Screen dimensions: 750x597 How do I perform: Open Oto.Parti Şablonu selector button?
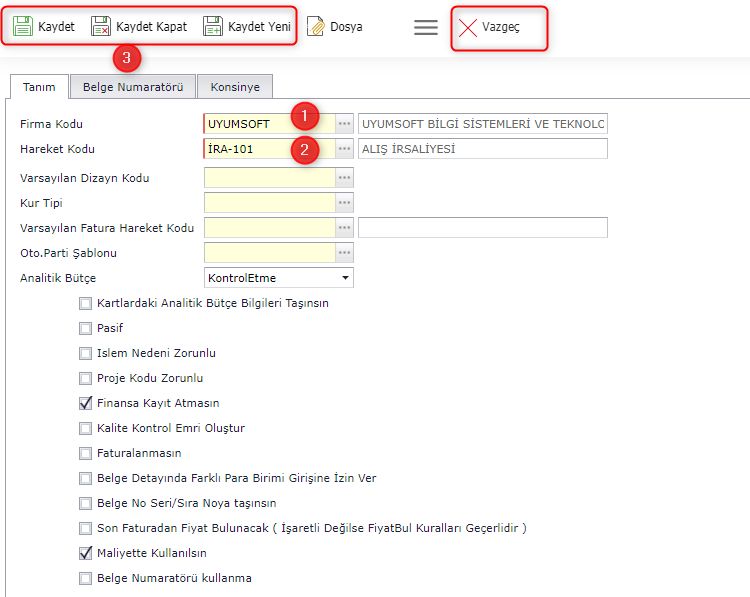click(x=345, y=253)
